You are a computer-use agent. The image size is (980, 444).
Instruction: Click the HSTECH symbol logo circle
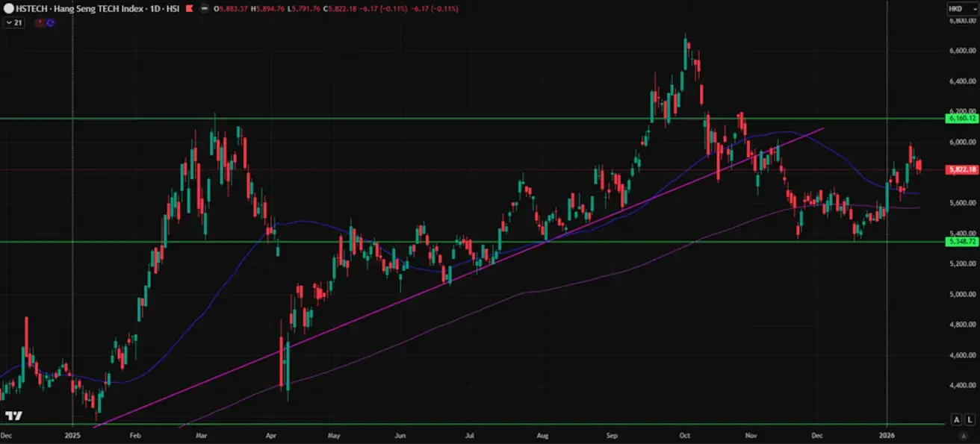coord(7,9)
